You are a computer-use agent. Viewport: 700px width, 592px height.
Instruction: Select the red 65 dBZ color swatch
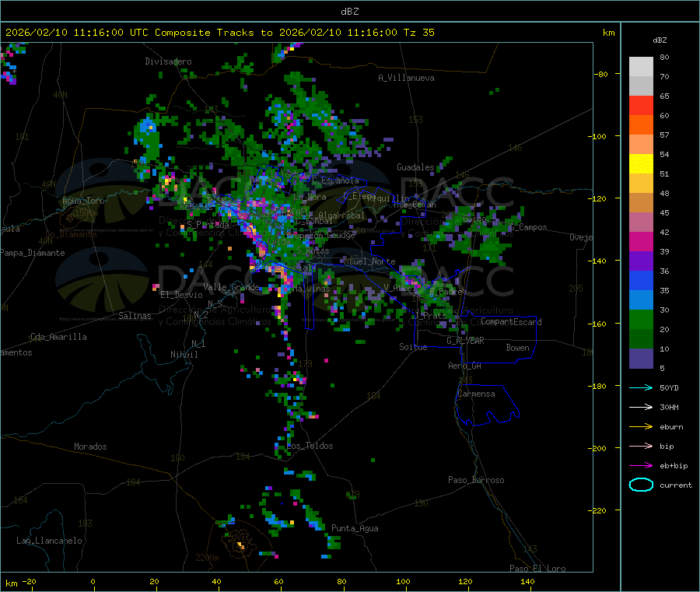pyautogui.click(x=641, y=105)
